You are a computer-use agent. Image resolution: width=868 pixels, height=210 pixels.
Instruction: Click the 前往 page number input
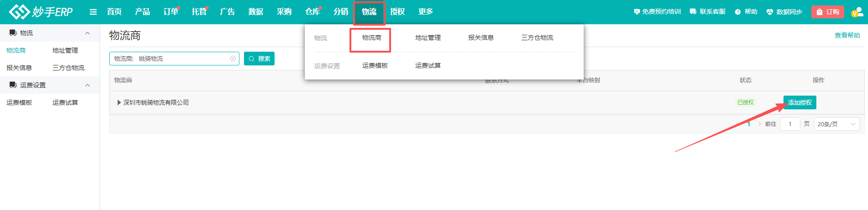click(790, 124)
